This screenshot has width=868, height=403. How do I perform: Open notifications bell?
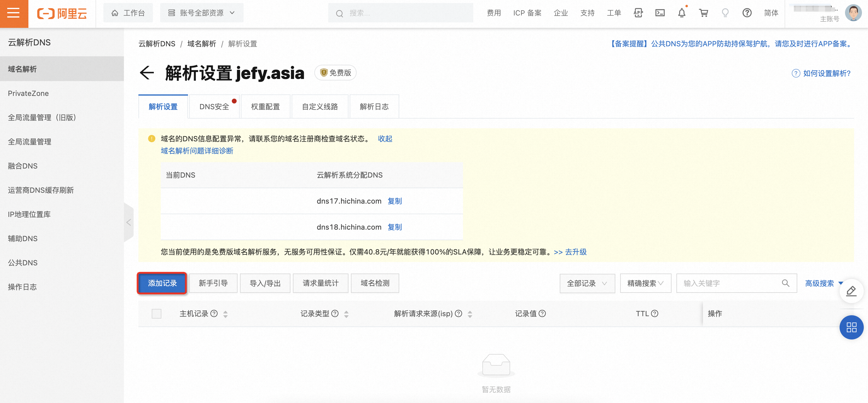pyautogui.click(x=682, y=13)
